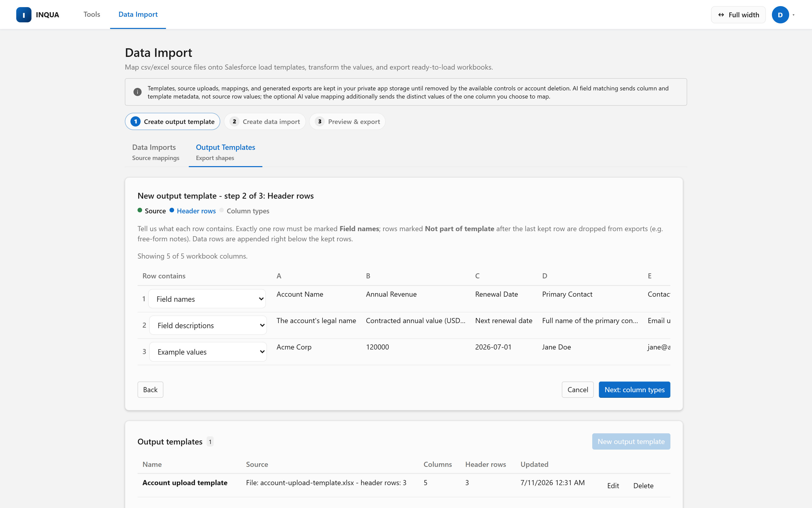
Task: Click "The account's legal name" cell
Action: tap(316, 321)
